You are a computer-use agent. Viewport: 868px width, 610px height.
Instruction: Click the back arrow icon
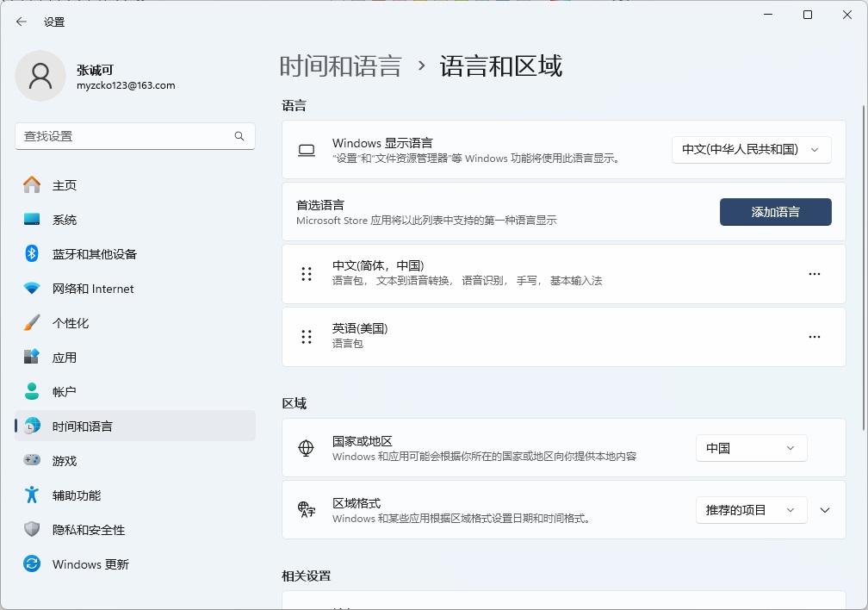tap(22, 22)
